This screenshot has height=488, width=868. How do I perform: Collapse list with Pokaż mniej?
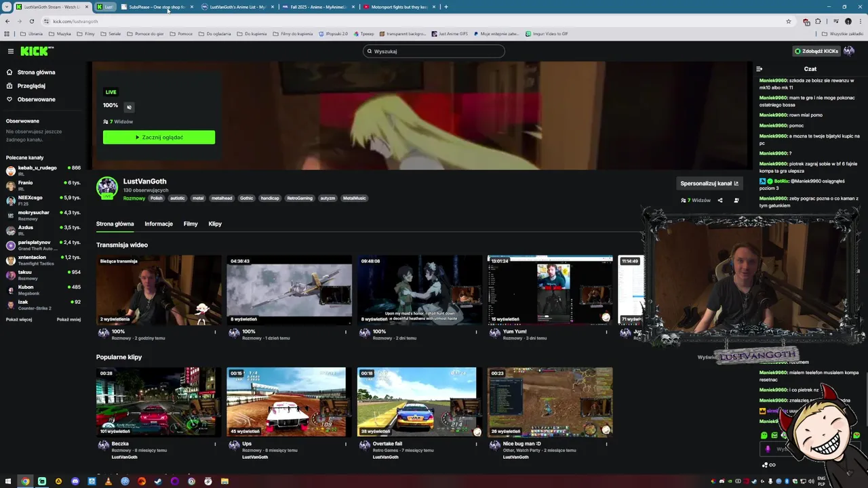[x=68, y=320]
